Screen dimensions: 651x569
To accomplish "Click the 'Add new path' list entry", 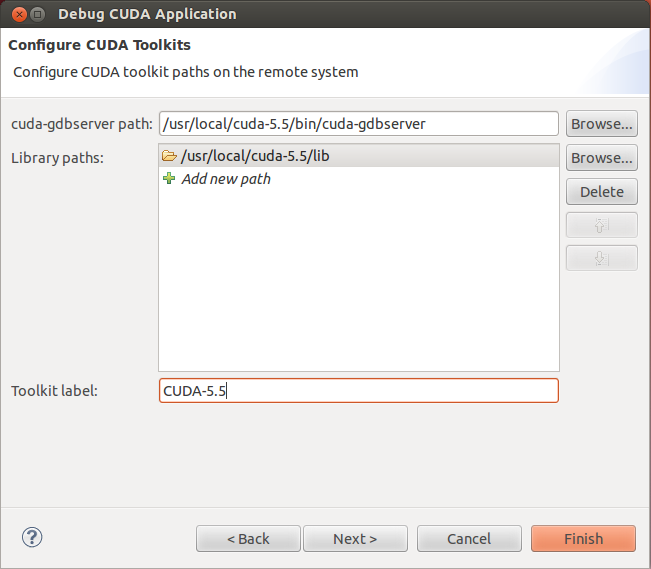I will tap(226, 179).
